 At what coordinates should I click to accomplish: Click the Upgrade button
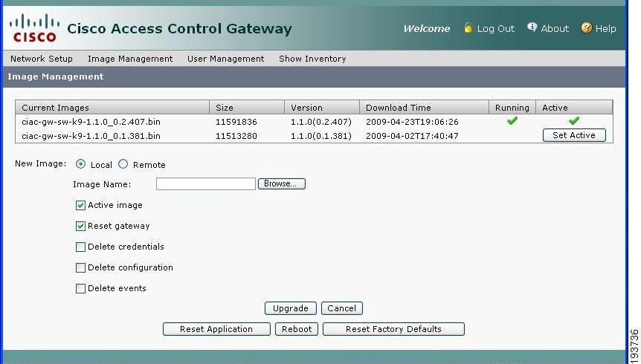pos(291,308)
